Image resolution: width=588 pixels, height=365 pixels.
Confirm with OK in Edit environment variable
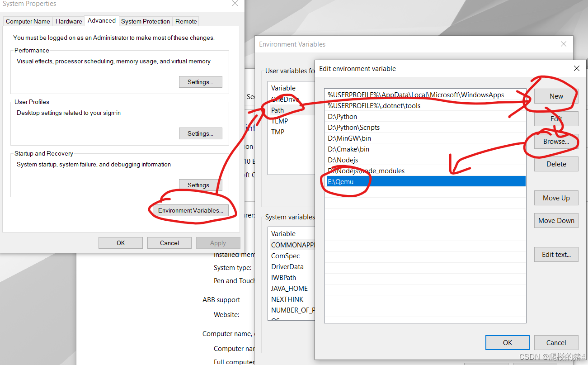(508, 342)
